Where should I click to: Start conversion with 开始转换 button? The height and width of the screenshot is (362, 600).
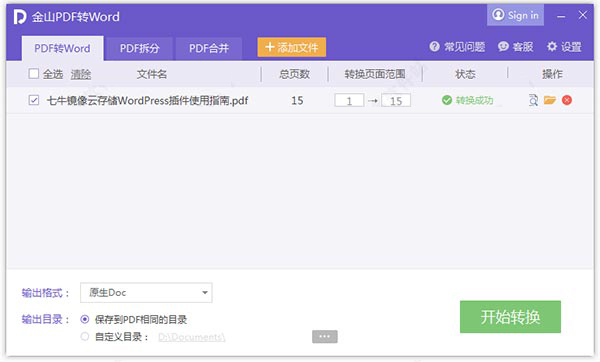pos(510,317)
